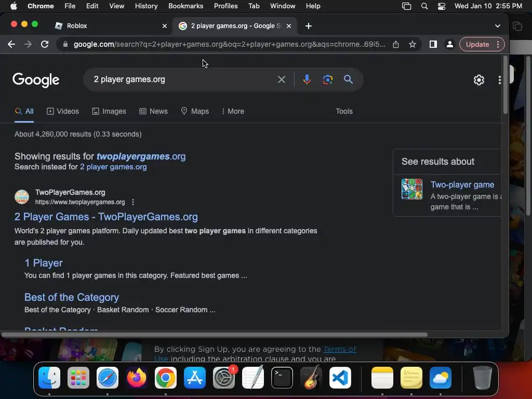Image resolution: width=532 pixels, height=399 pixels.
Task: Click the TwoPlayerGames.org site favicon
Action: coord(22,197)
